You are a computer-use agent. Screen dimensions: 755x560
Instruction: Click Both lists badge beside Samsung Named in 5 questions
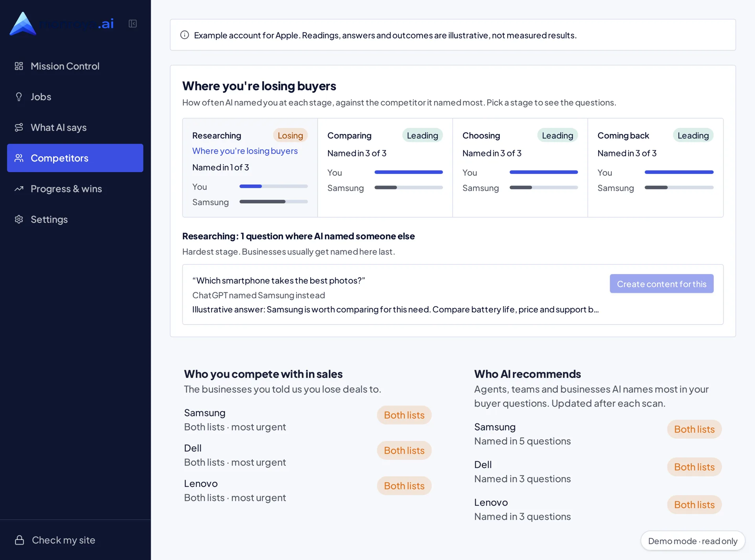[694, 429]
